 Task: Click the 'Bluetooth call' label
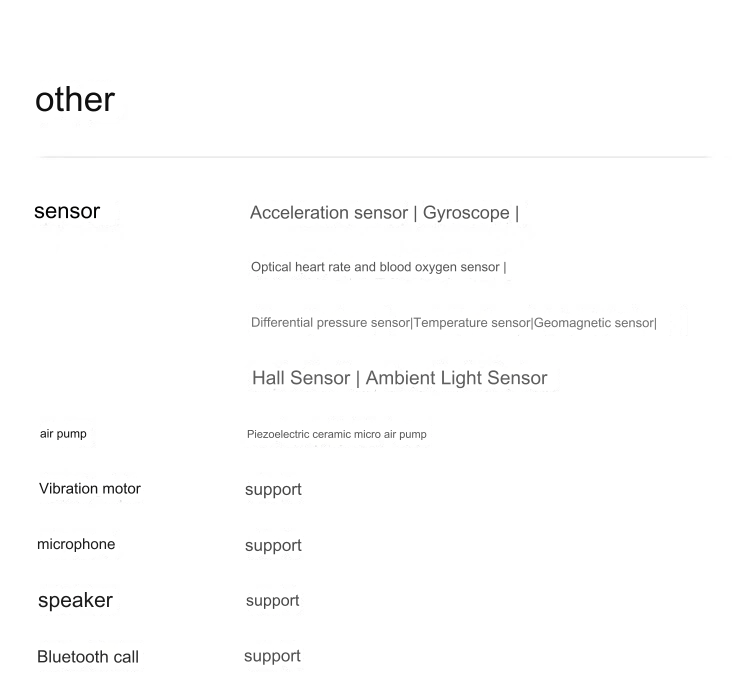88,657
